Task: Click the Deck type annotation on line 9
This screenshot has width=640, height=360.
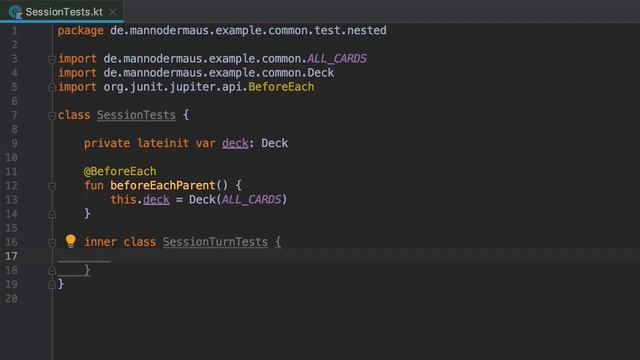Action: point(274,143)
